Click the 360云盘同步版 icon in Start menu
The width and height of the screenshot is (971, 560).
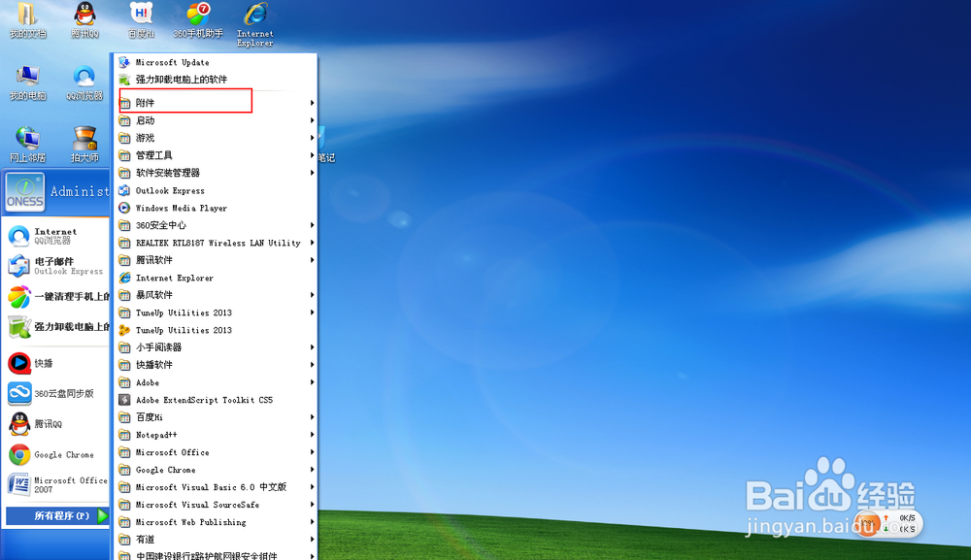(19, 393)
